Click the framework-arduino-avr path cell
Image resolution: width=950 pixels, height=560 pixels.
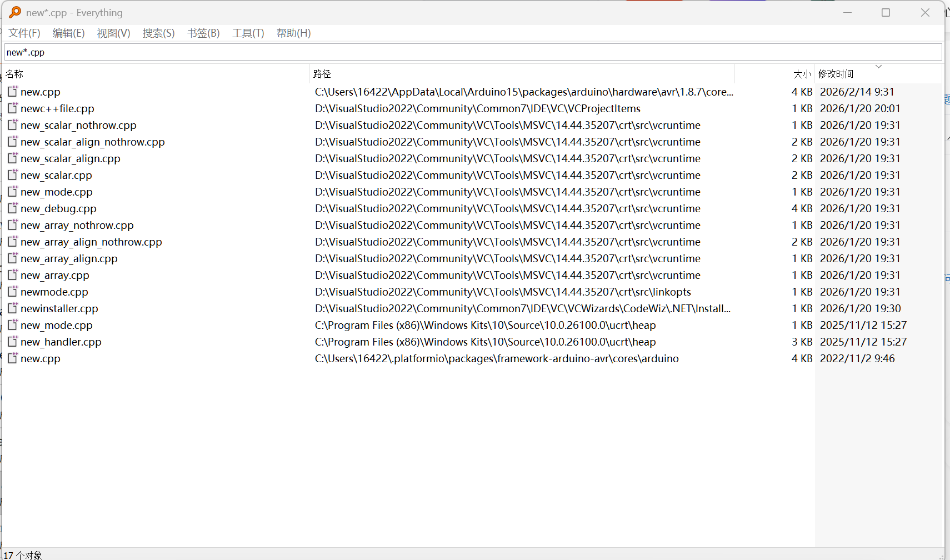[x=497, y=358]
